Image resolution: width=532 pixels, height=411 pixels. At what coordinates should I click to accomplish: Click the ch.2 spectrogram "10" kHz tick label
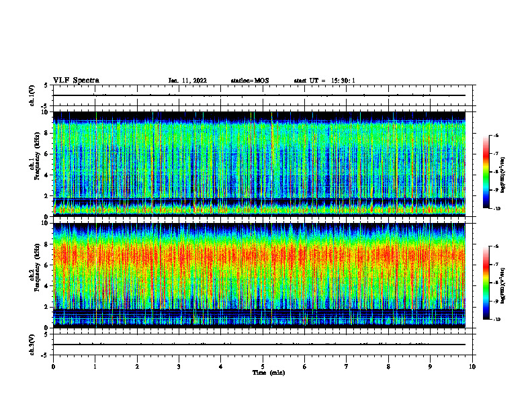click(x=44, y=223)
